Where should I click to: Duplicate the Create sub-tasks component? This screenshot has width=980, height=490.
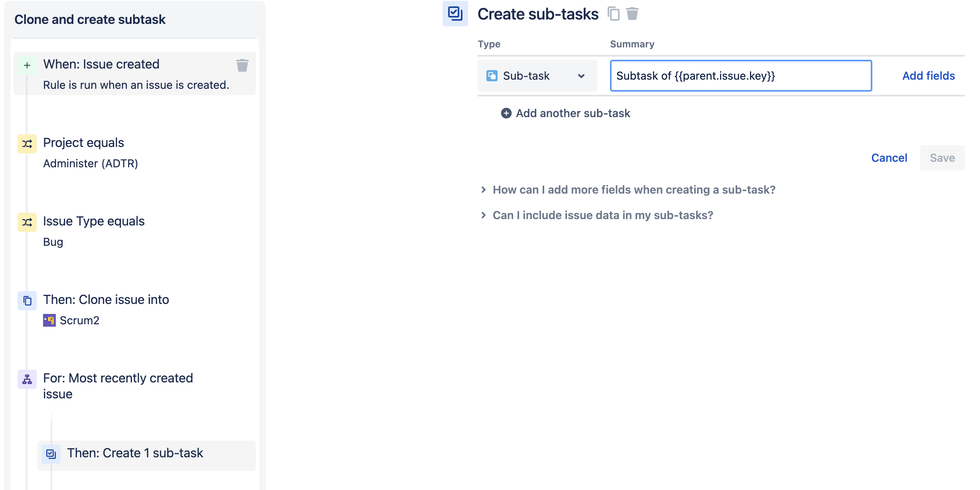click(614, 14)
